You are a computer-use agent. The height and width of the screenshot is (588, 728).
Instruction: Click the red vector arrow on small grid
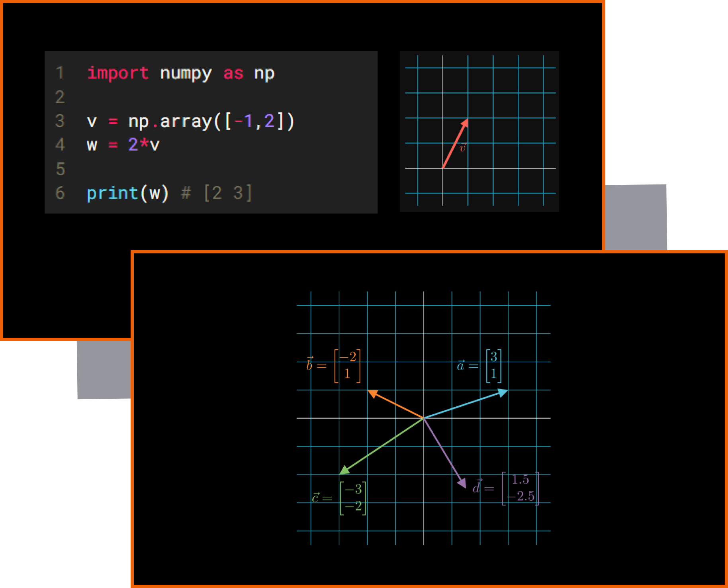pyautogui.click(x=455, y=143)
